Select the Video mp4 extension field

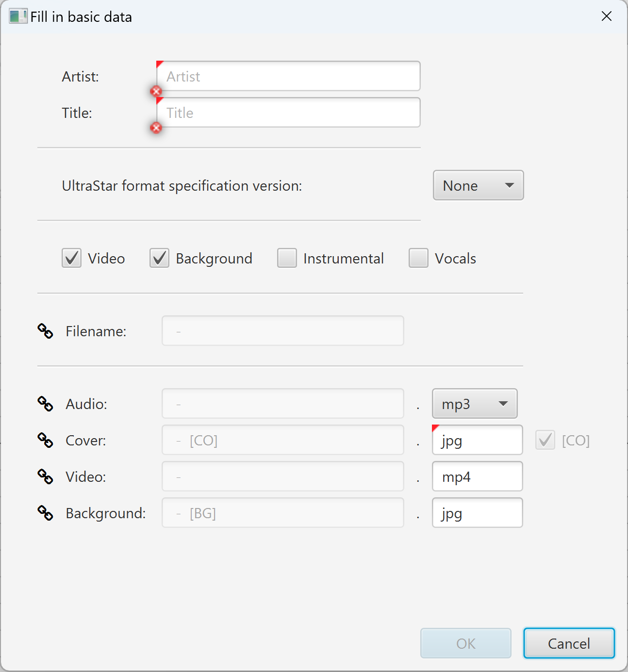[477, 476]
